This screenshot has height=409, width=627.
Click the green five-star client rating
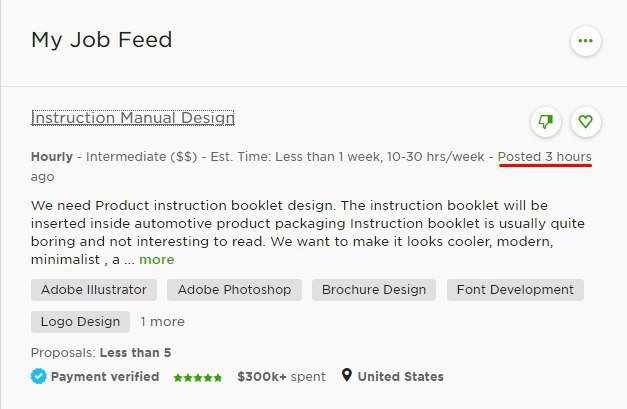pyautogui.click(x=197, y=378)
